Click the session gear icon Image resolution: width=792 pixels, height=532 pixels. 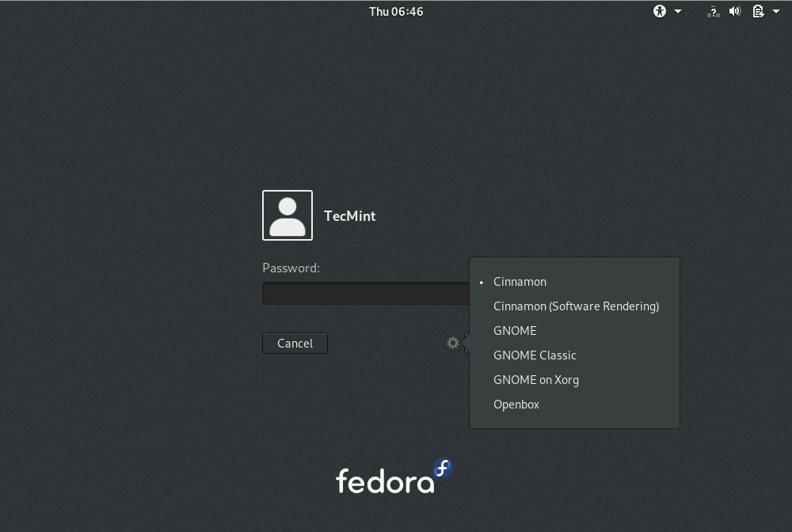click(453, 343)
